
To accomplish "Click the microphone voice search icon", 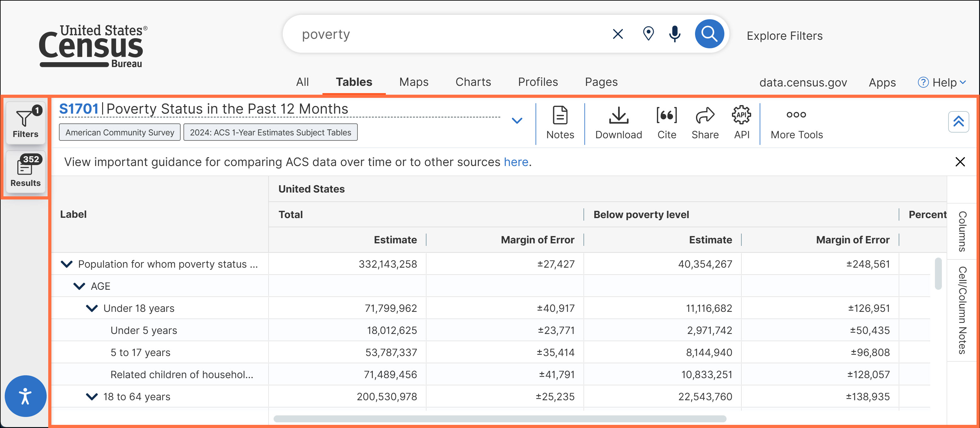I will (x=675, y=34).
